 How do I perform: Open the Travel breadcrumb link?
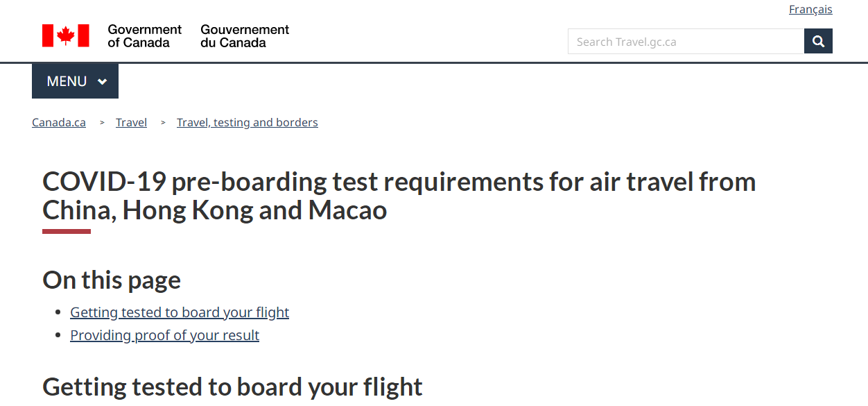coord(131,123)
